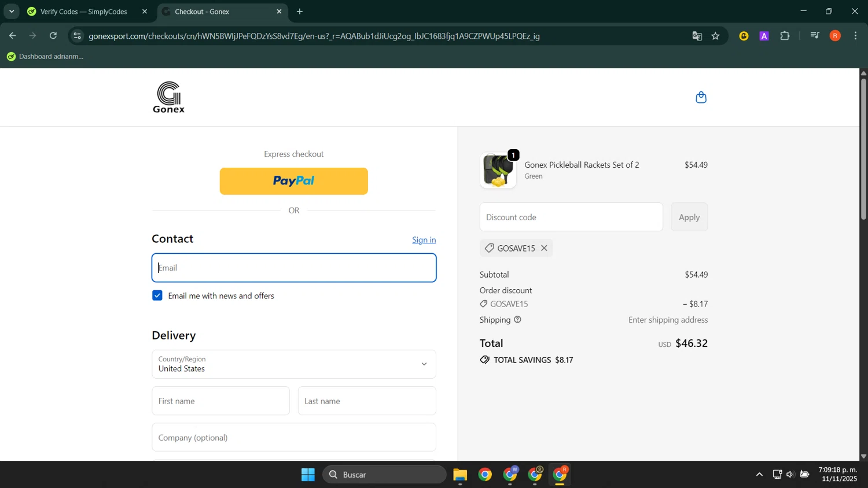Close the Checkout Gonex tab
The image size is (868, 488).
[x=279, y=12]
